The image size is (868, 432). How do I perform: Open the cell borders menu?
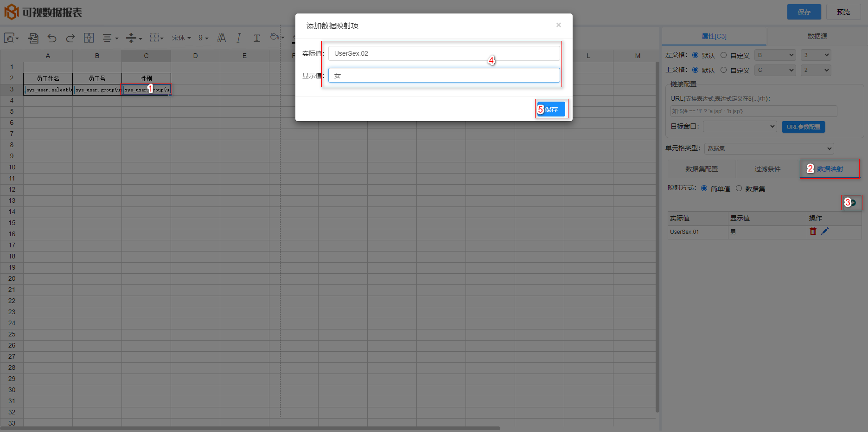tap(157, 38)
